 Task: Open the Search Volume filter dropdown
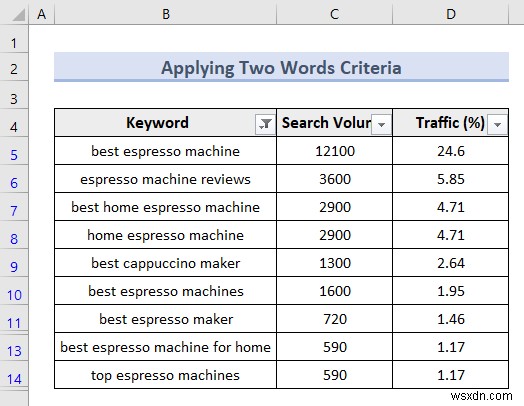381,124
